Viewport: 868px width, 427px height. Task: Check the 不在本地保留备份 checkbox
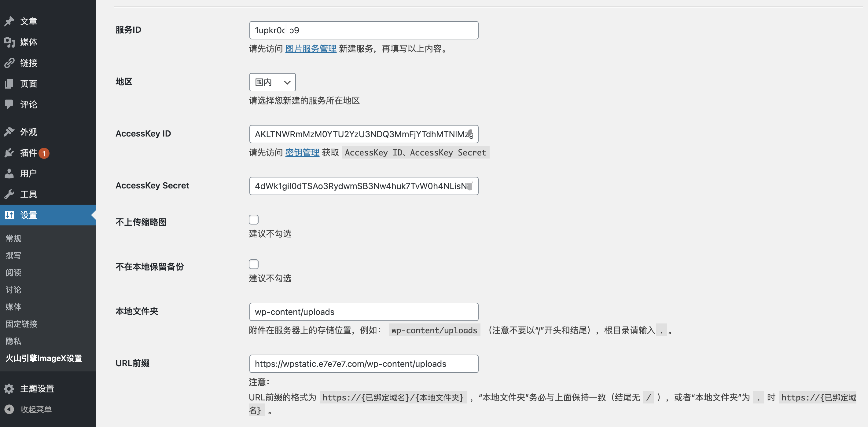click(253, 264)
